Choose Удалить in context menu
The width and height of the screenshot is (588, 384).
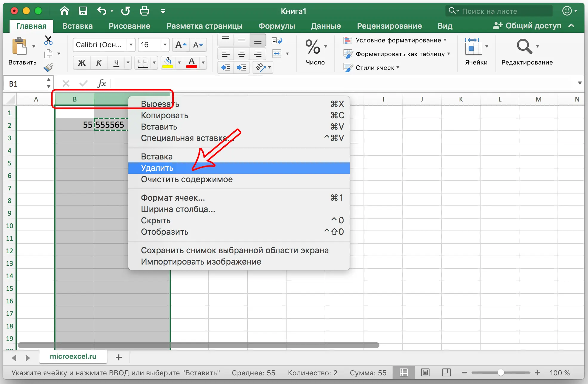[239, 168]
